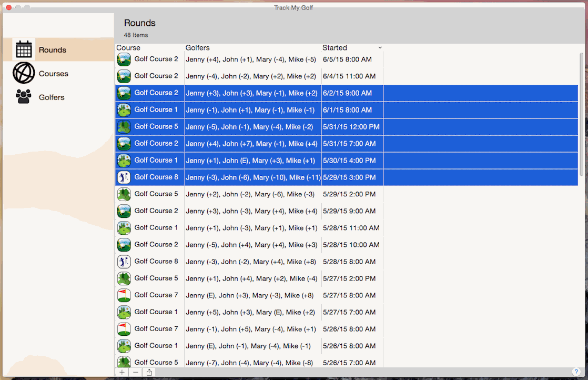Close the Track My Golf window

point(8,7)
